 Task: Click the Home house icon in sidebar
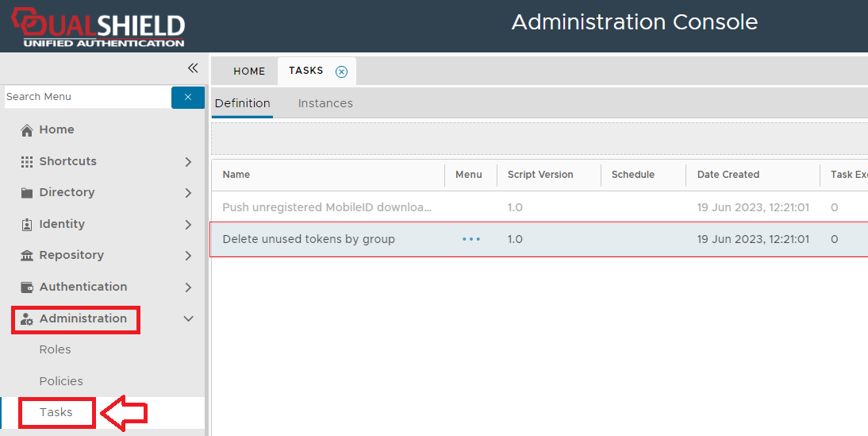pyautogui.click(x=27, y=130)
